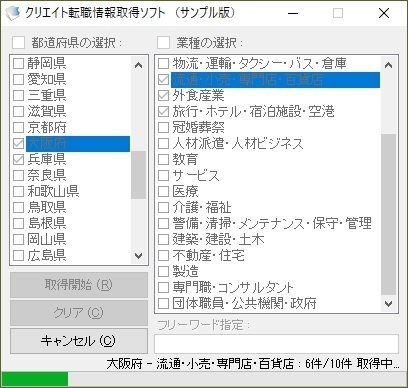The height and width of the screenshot is (388, 408).
Task: Select the 外食産業 row text
Action: (x=198, y=95)
